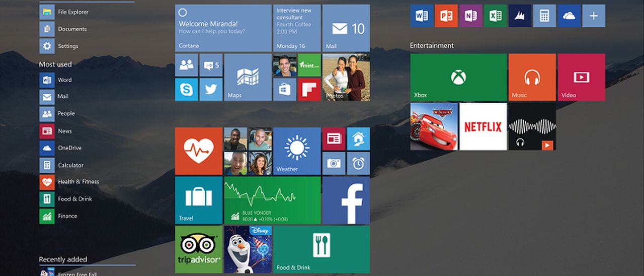Image resolution: width=644 pixels, height=276 pixels.
Task: Launch the Skype tile
Action: 186,90
